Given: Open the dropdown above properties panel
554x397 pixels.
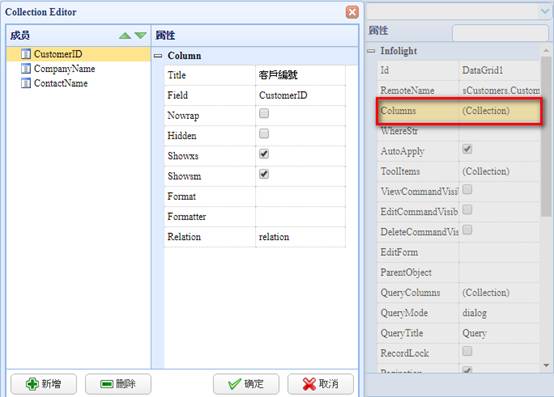Looking at the screenshot, I should [544, 12].
